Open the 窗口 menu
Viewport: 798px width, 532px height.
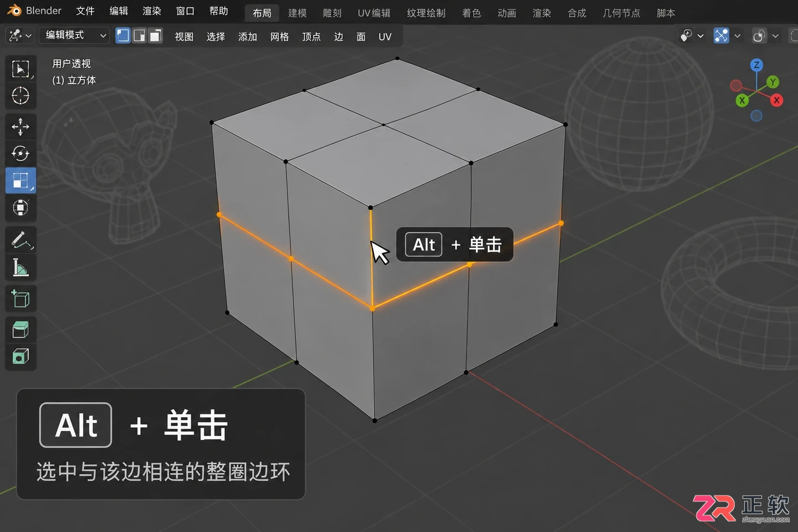pos(185,11)
